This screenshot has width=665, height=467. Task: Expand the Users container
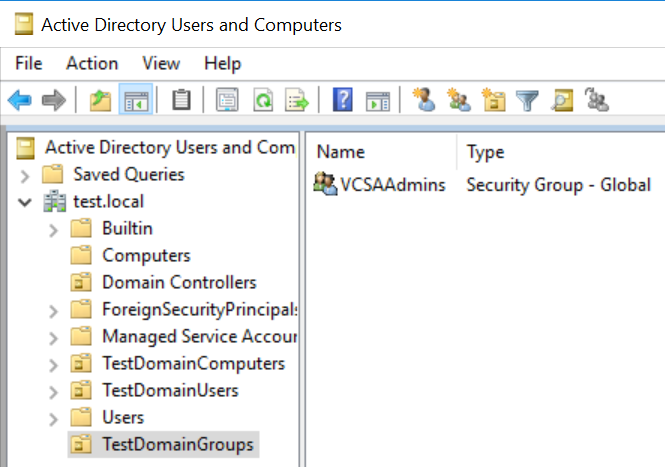click(x=53, y=419)
